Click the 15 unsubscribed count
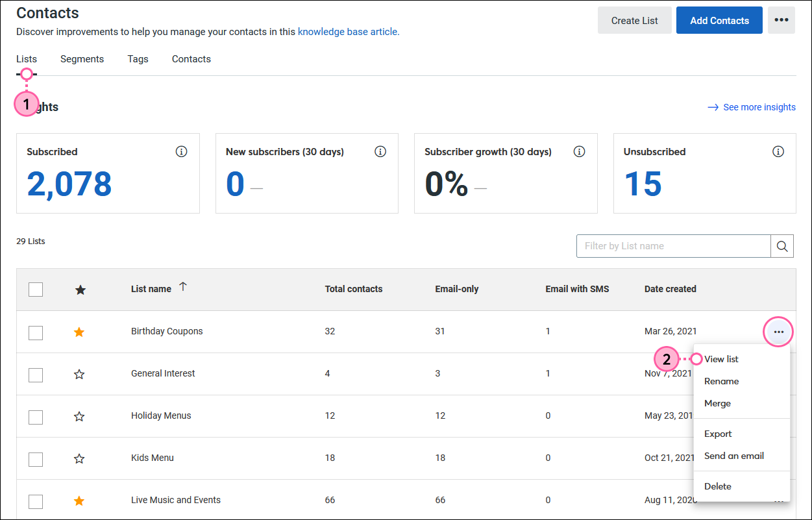The width and height of the screenshot is (812, 520). (643, 184)
